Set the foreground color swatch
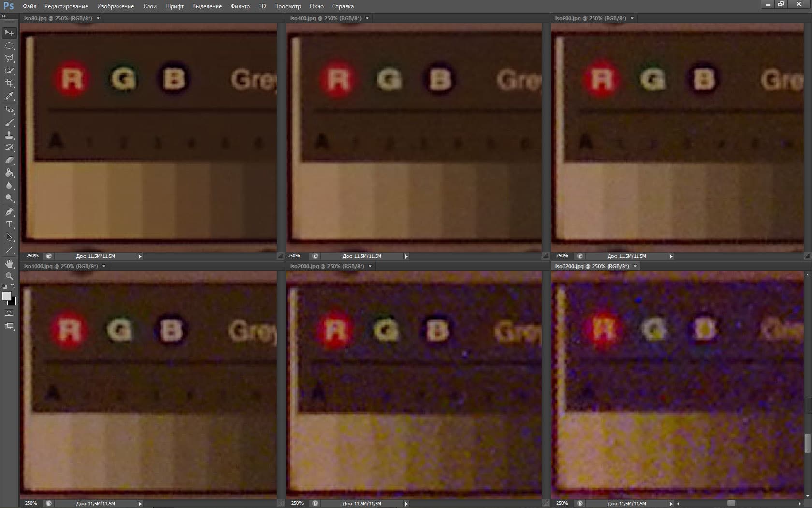 click(6, 296)
